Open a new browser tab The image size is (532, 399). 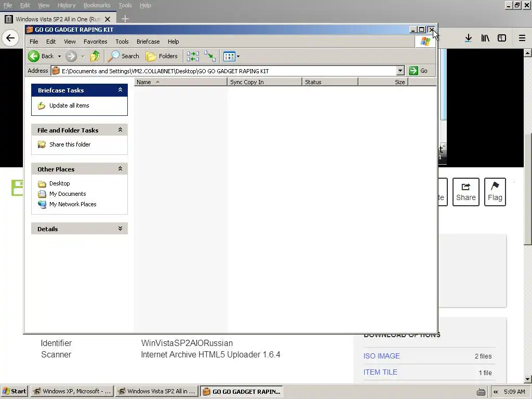tap(125, 19)
